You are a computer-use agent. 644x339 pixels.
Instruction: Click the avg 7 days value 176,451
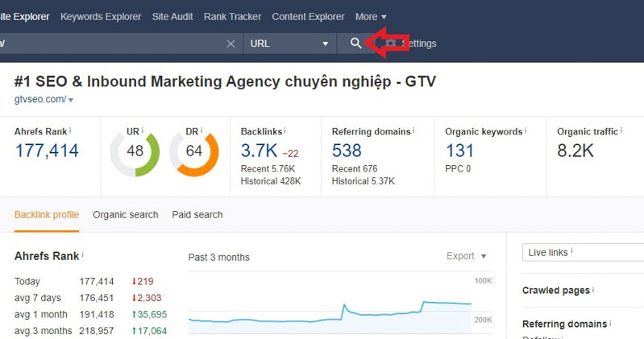pyautogui.click(x=97, y=298)
